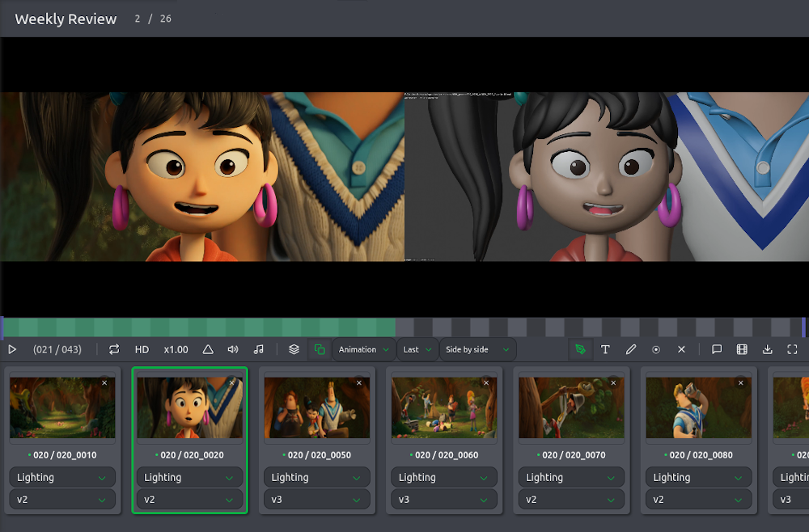Toggle the green comparison mode icon
The width and height of the screenshot is (809, 532).
pyautogui.click(x=320, y=349)
